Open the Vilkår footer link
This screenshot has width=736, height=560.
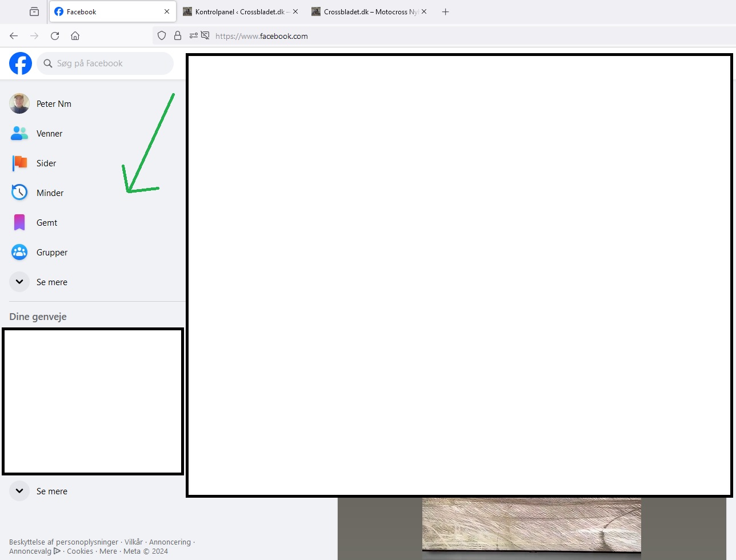134,542
